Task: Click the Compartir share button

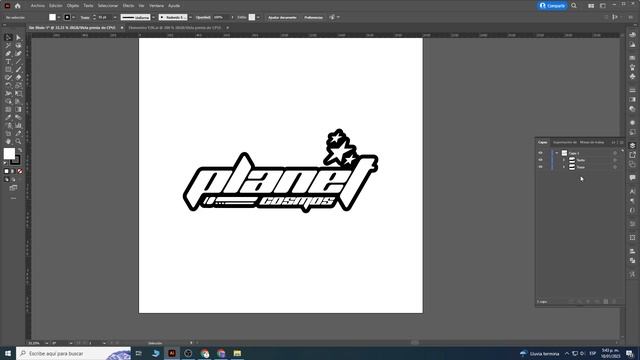Action: click(552, 6)
